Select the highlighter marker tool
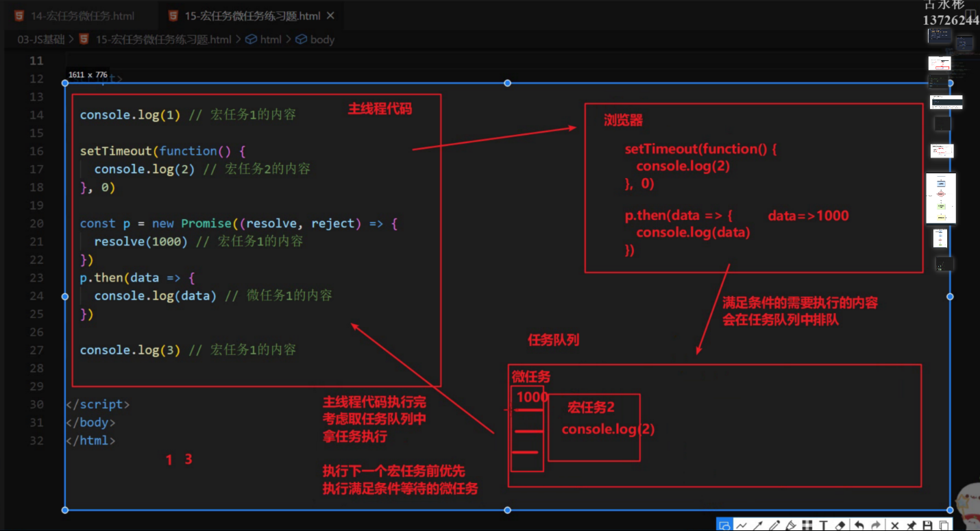 (x=791, y=526)
